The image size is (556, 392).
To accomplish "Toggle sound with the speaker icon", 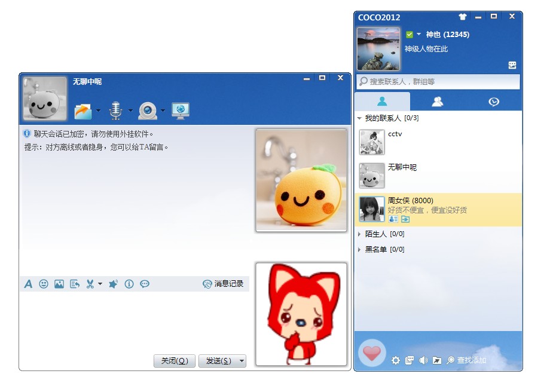I will pyautogui.click(x=423, y=360).
